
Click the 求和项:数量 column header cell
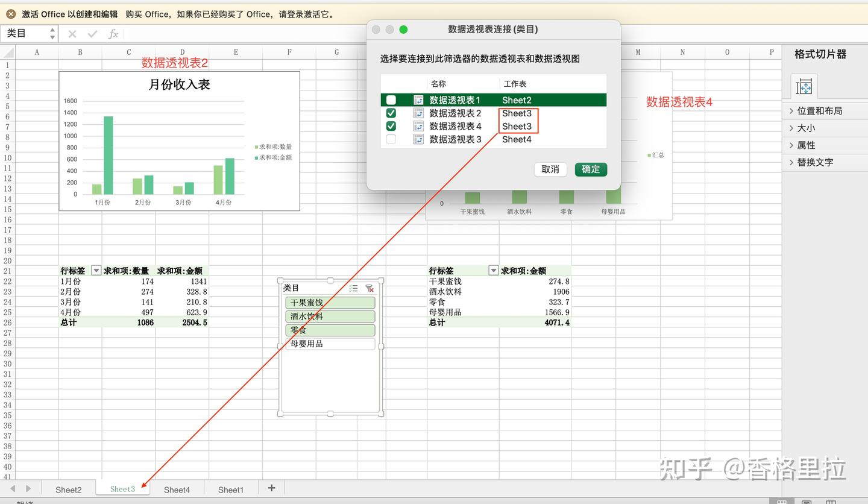pyautogui.click(x=128, y=271)
